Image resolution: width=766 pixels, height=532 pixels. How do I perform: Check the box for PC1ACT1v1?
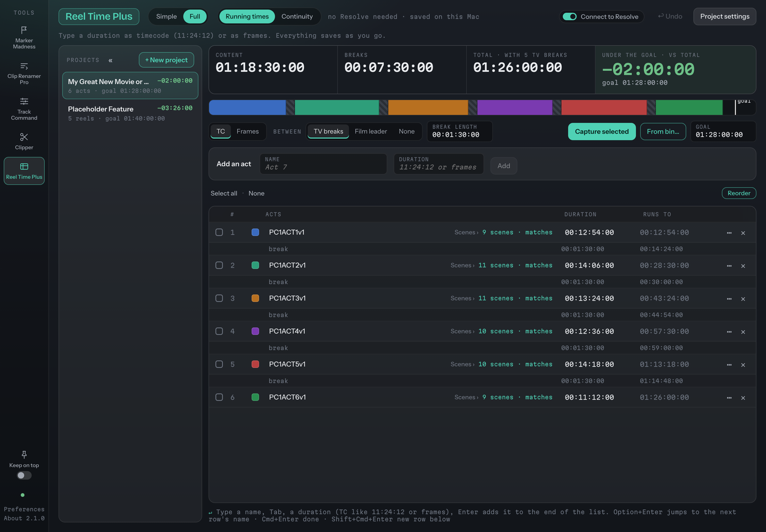click(219, 232)
